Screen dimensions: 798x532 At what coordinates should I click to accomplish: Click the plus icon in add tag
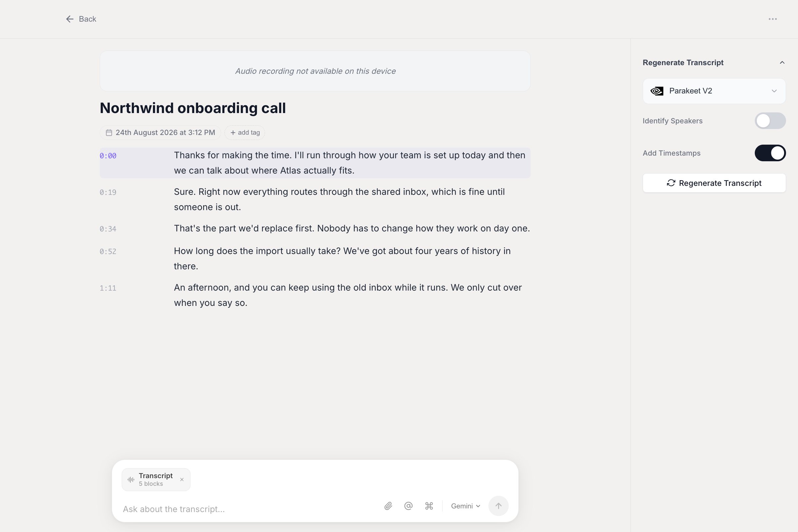coord(233,133)
